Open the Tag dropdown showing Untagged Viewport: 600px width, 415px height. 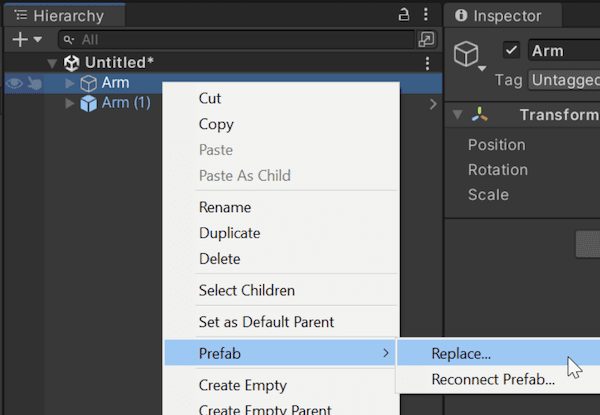(564, 80)
